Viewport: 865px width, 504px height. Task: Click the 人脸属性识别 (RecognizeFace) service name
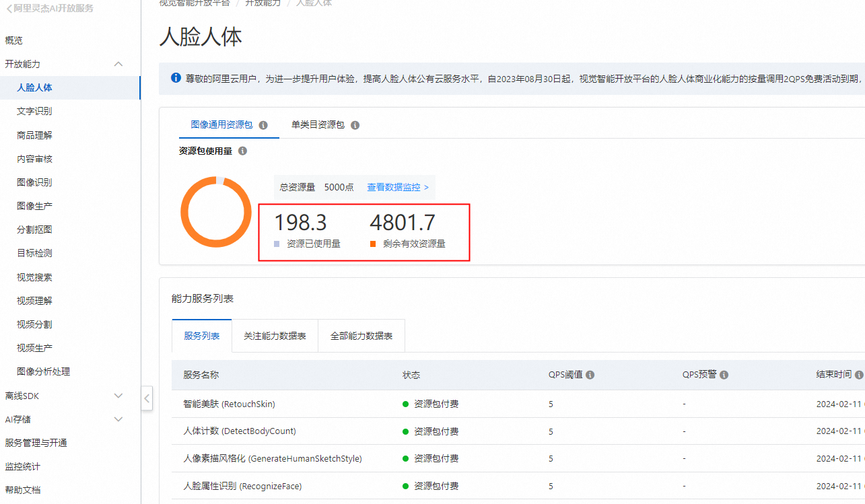tap(242, 486)
